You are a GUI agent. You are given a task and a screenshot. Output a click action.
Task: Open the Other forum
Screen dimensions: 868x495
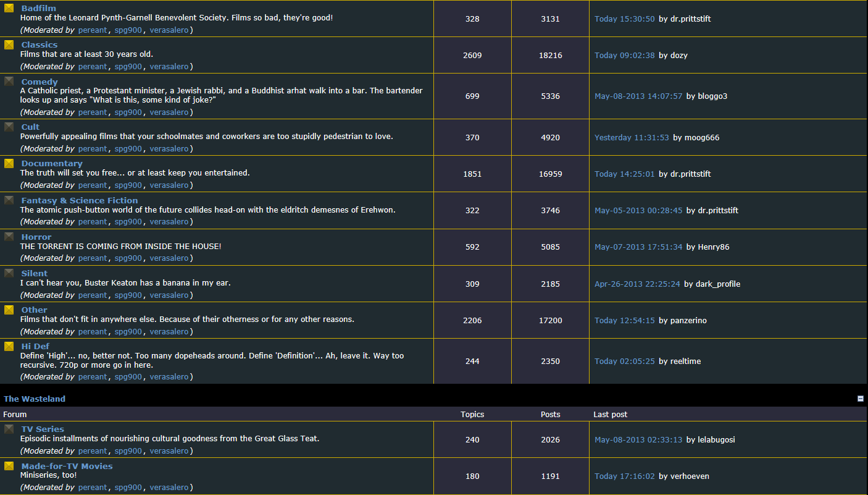click(35, 310)
